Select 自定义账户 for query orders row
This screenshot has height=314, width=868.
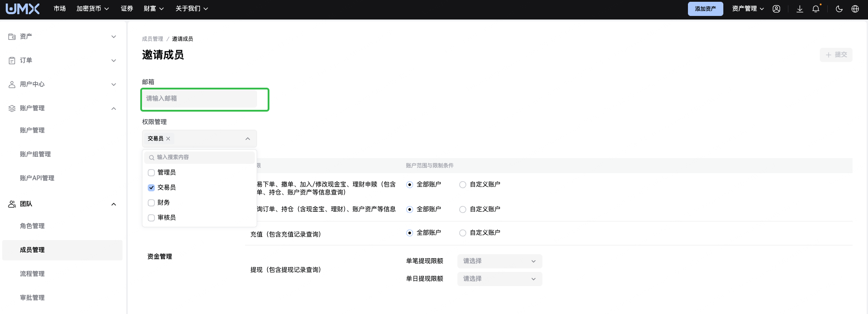tap(463, 209)
